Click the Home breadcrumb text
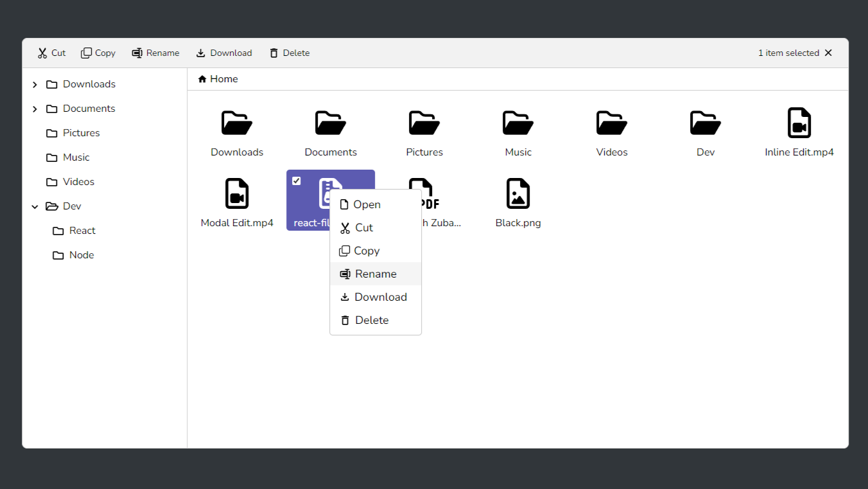868x489 pixels. click(224, 79)
